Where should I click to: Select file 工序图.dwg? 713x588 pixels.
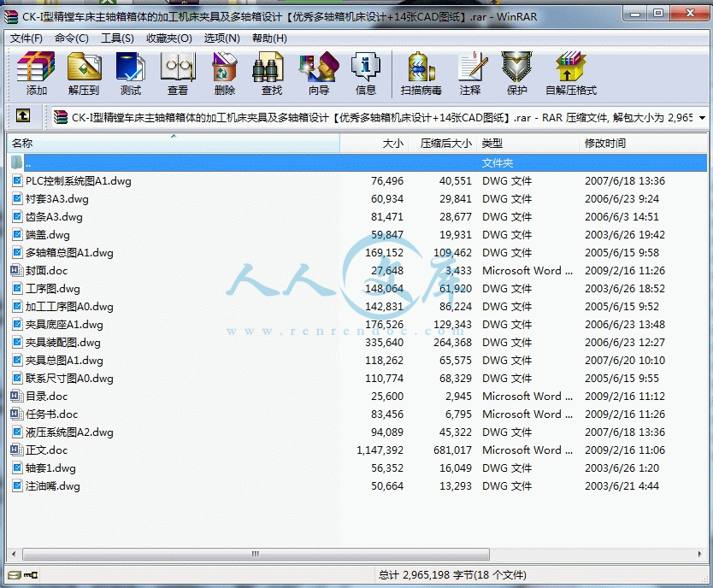click(x=53, y=289)
